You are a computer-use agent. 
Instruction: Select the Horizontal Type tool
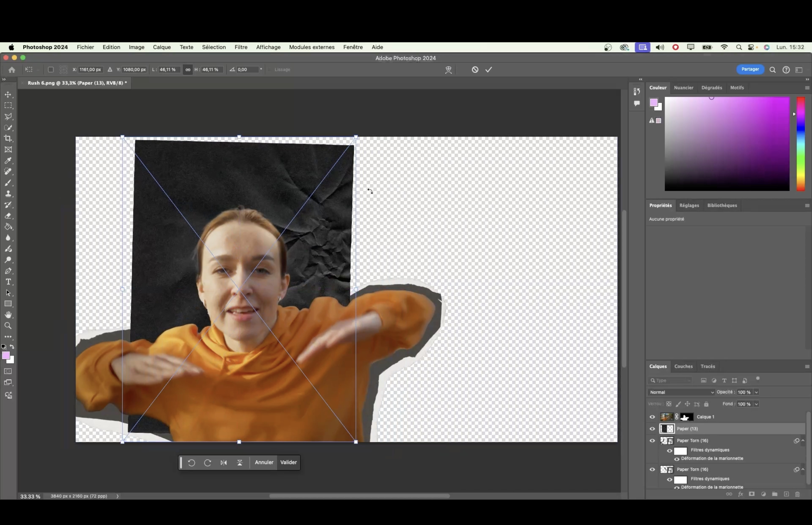pos(8,282)
